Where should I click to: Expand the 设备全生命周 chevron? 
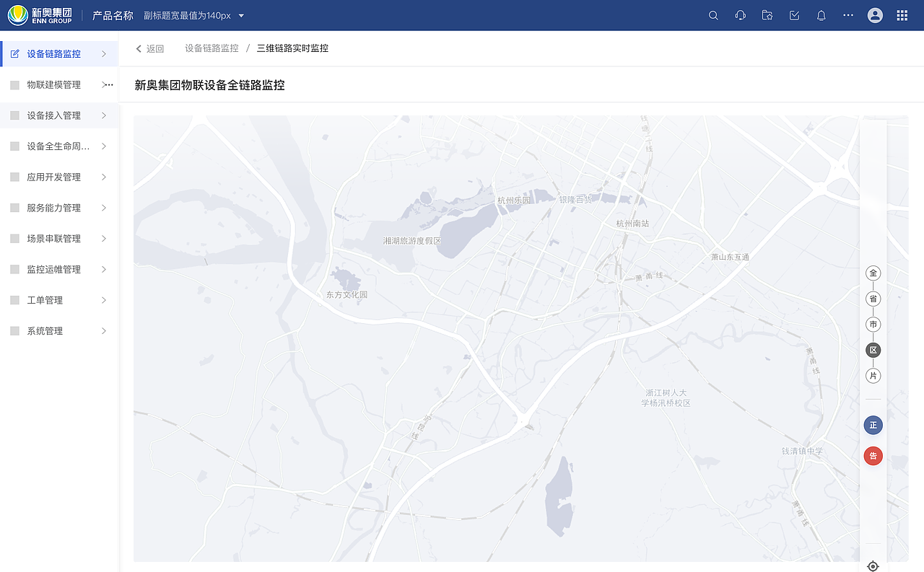click(104, 146)
